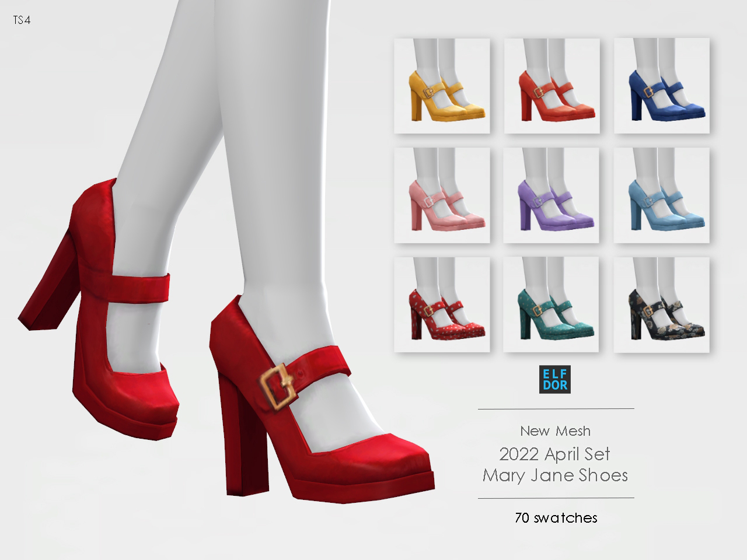Click the ELF DOR logo icon
Screen dimensions: 747x560
coord(554,379)
